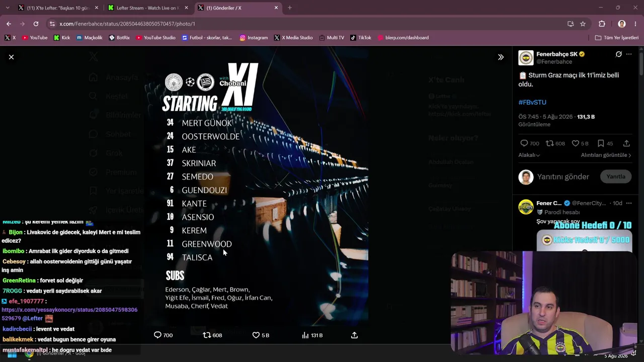Open the Instagram bookmark
Viewport: 644px width, 362px height.
tap(254, 38)
